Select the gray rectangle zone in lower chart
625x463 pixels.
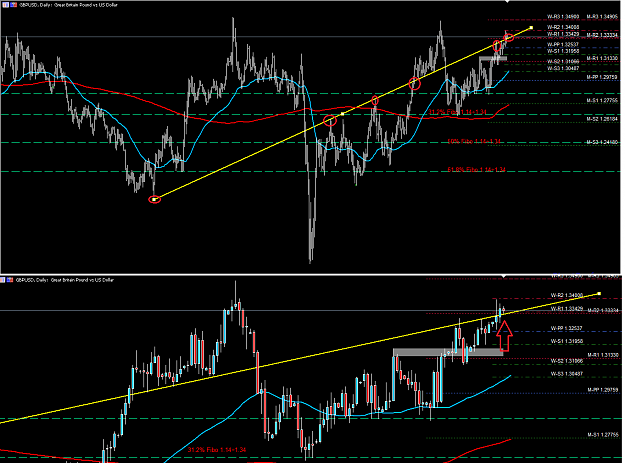click(448, 352)
